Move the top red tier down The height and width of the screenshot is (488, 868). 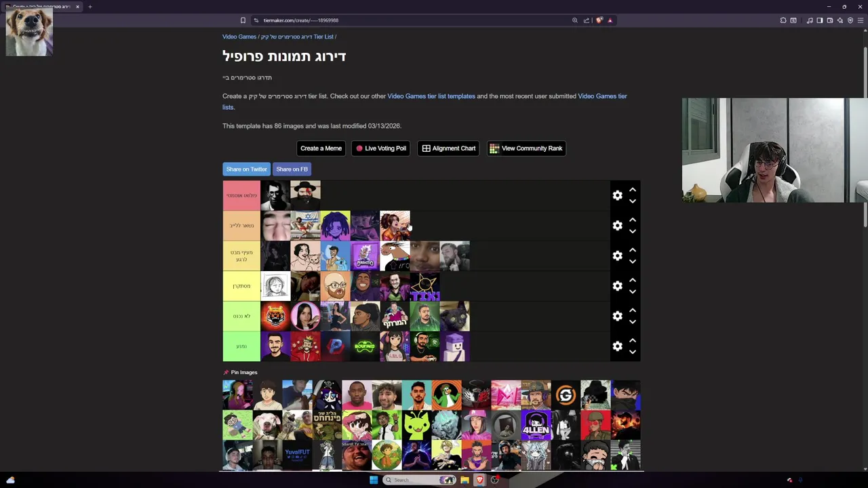(x=632, y=201)
